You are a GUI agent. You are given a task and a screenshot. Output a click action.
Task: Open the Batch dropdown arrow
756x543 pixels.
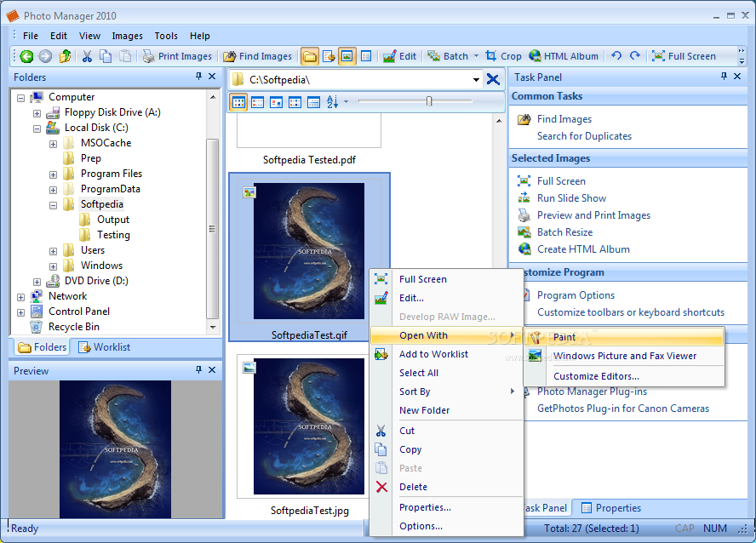coord(477,56)
